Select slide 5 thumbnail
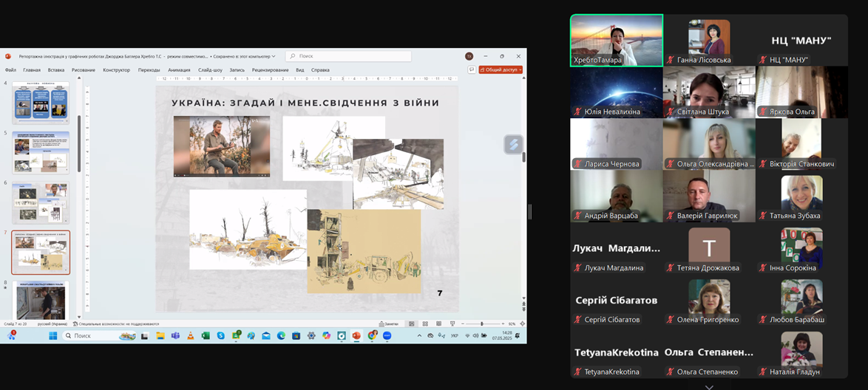The height and width of the screenshot is (390, 868). coord(41,153)
